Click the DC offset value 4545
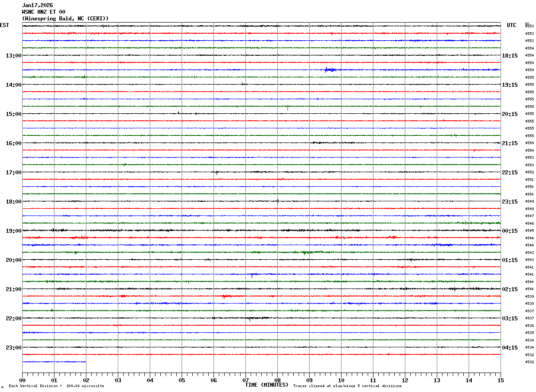536x392 pixels. click(x=529, y=231)
